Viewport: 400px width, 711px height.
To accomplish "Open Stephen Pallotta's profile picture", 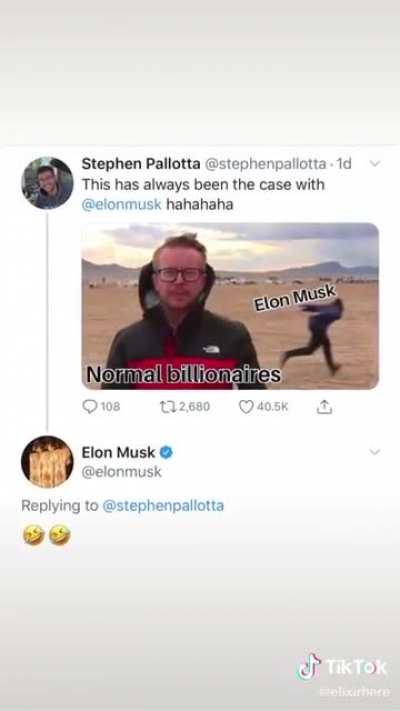I will [x=47, y=183].
